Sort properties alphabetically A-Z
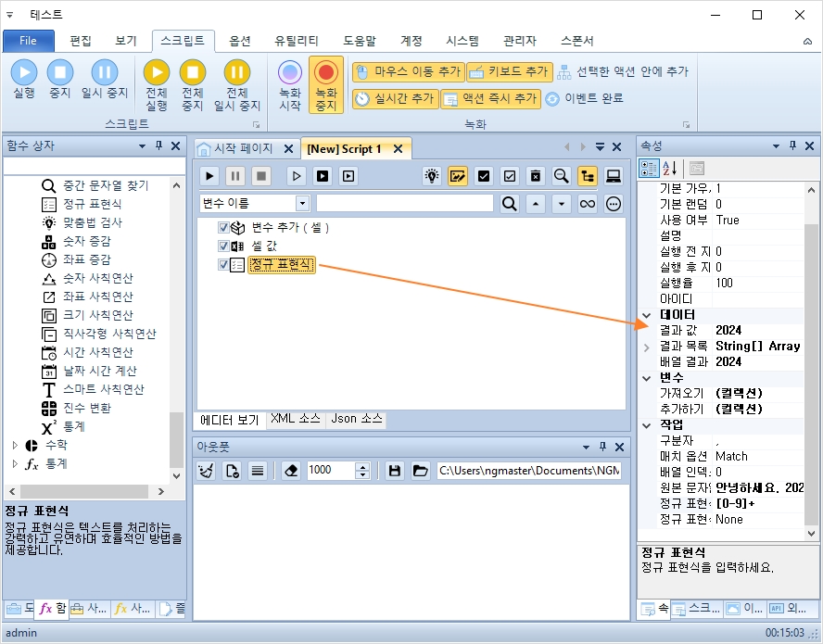Viewport: 823px width, 644px height. pos(670,169)
